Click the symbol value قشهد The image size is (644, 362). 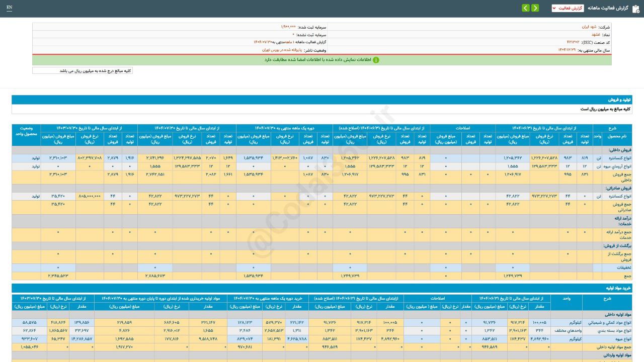point(595,35)
